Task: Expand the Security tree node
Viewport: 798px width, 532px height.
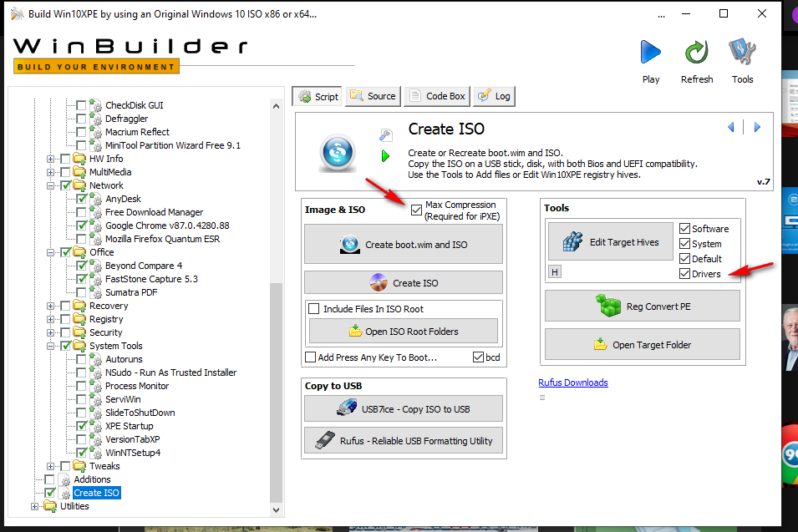Action: 50,332
